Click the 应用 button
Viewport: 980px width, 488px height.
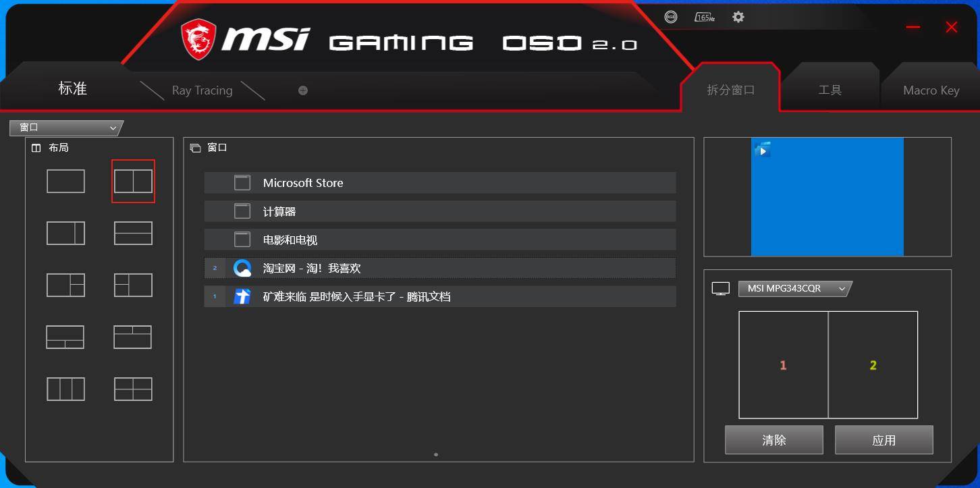(884, 440)
